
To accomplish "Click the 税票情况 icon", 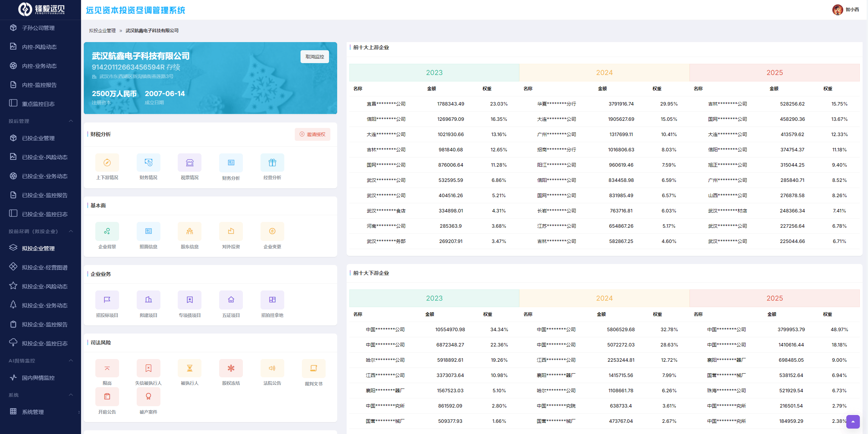I will tap(189, 163).
